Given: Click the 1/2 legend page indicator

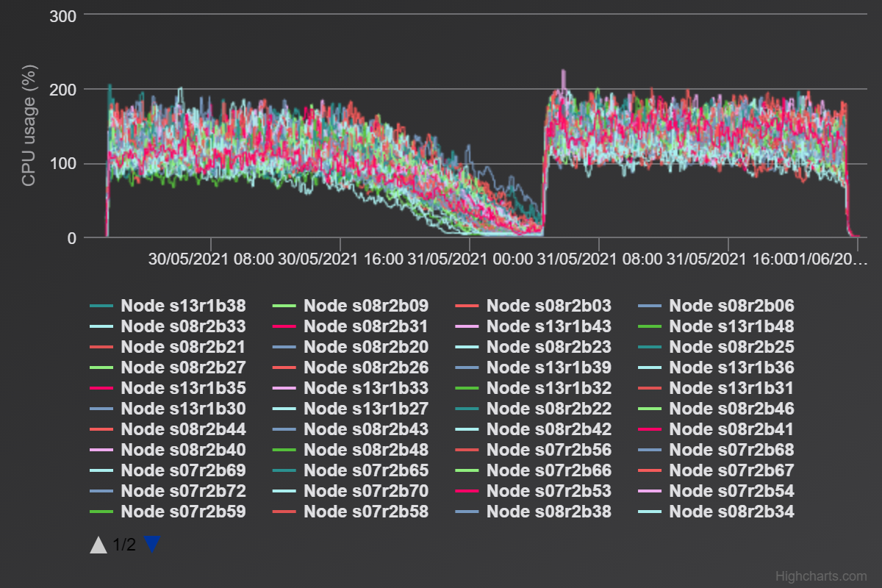Looking at the screenshot, I should click(121, 545).
